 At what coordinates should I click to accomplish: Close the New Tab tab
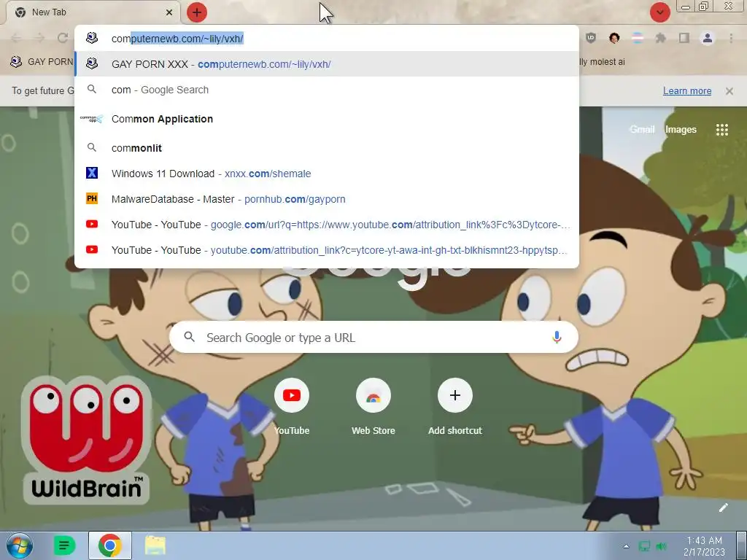click(x=169, y=12)
